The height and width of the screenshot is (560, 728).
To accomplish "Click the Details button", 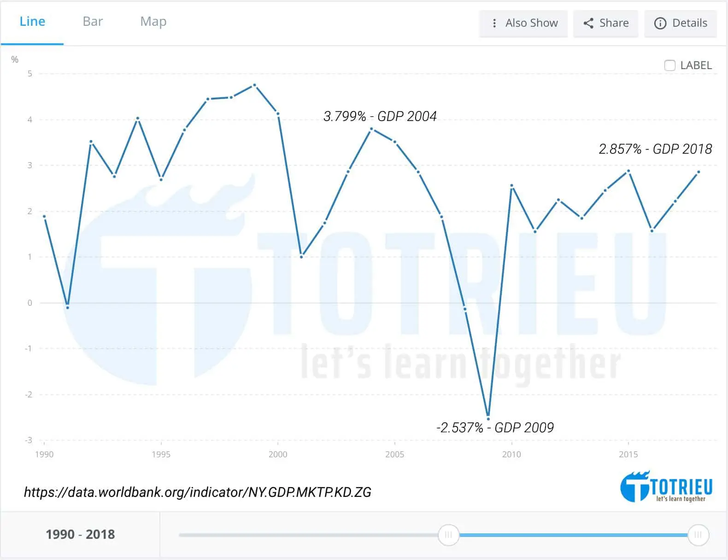I will click(x=681, y=23).
